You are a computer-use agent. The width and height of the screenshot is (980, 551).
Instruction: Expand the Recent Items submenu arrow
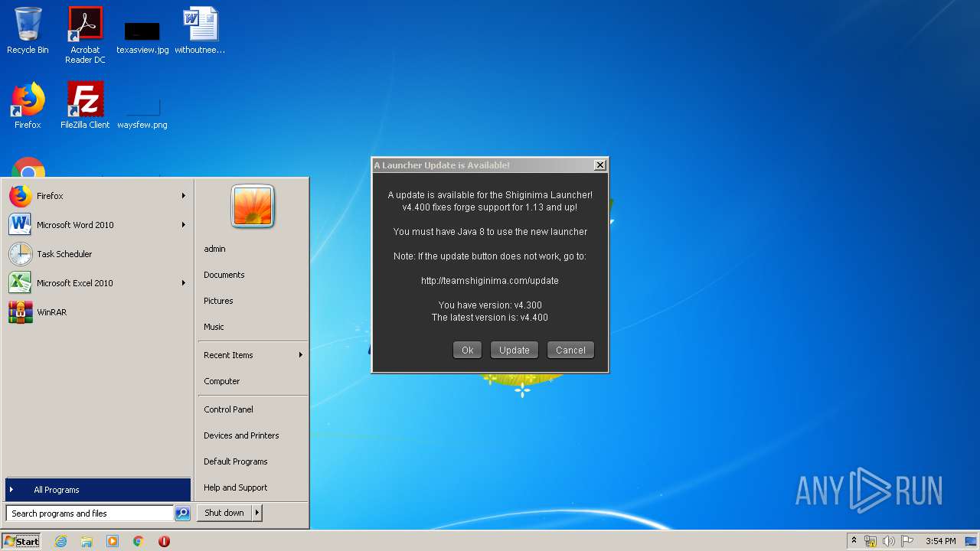(300, 355)
